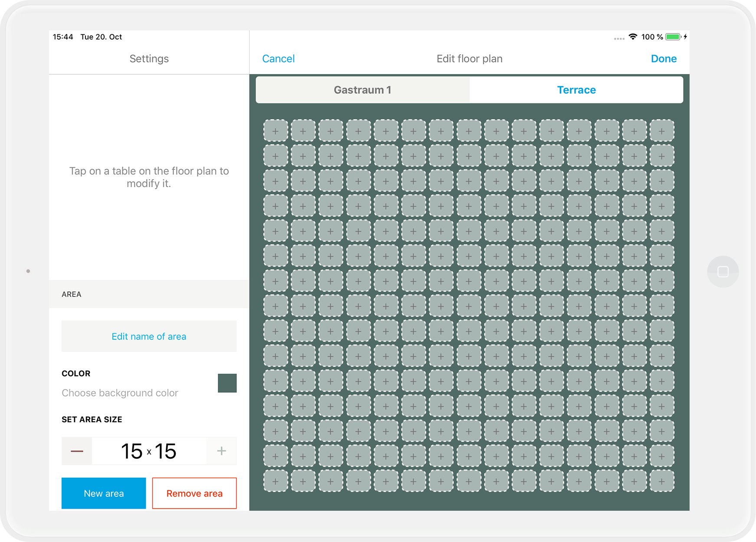
Task: Open Edit name of area
Action: pyautogui.click(x=149, y=336)
